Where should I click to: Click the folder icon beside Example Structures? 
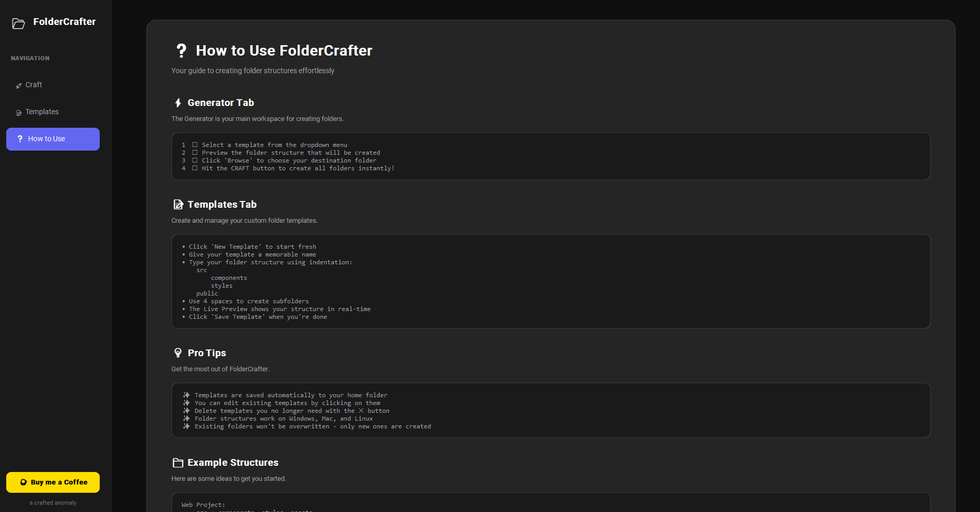click(x=178, y=463)
